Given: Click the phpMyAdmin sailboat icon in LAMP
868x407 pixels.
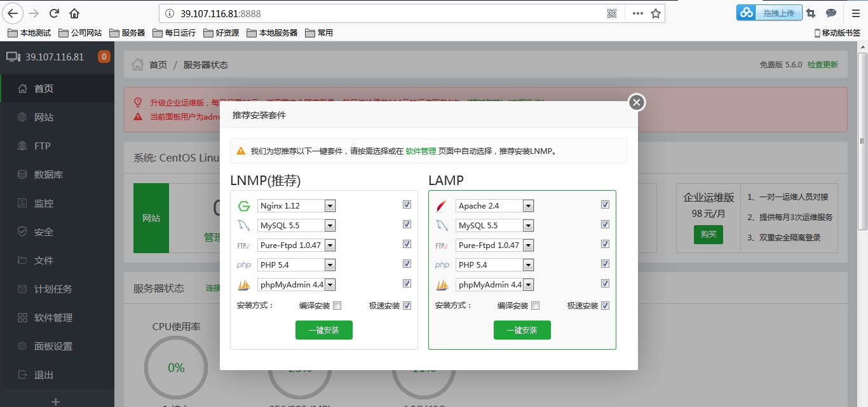Looking at the screenshot, I should click(442, 284).
